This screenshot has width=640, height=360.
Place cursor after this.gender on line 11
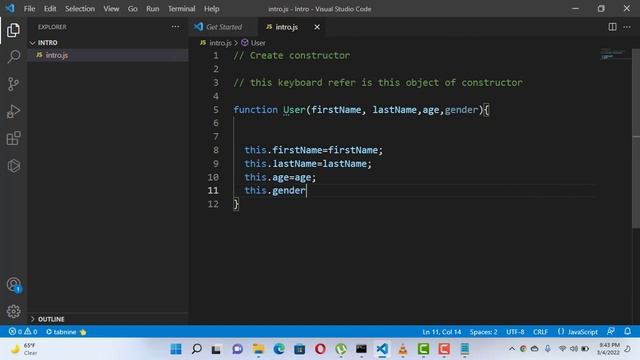coord(306,190)
